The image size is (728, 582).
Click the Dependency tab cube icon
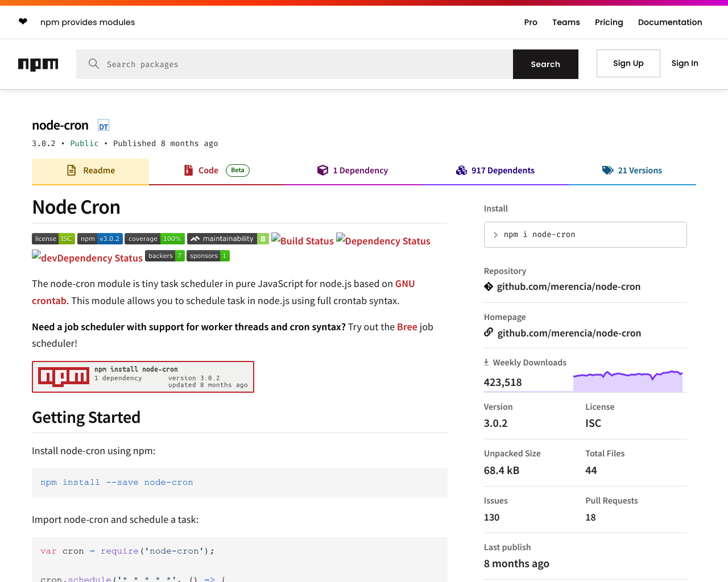pos(322,170)
